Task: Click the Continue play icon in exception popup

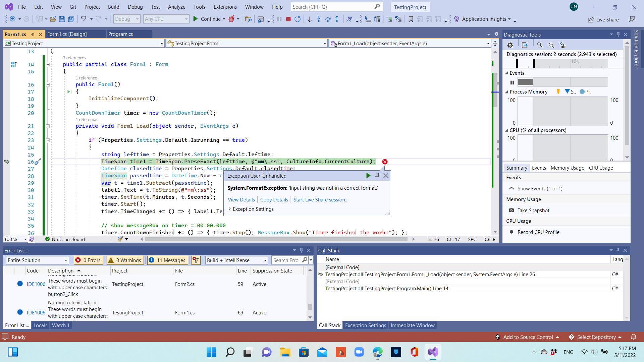Action: [x=368, y=175]
